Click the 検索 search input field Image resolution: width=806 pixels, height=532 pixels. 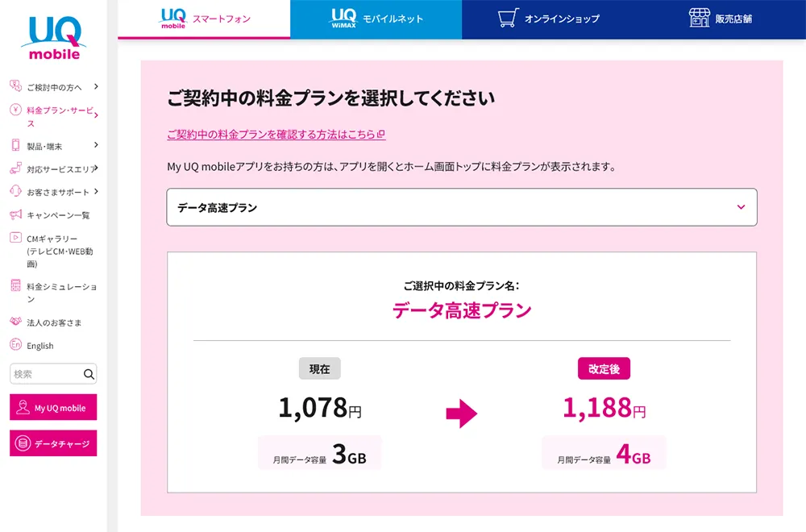point(46,374)
